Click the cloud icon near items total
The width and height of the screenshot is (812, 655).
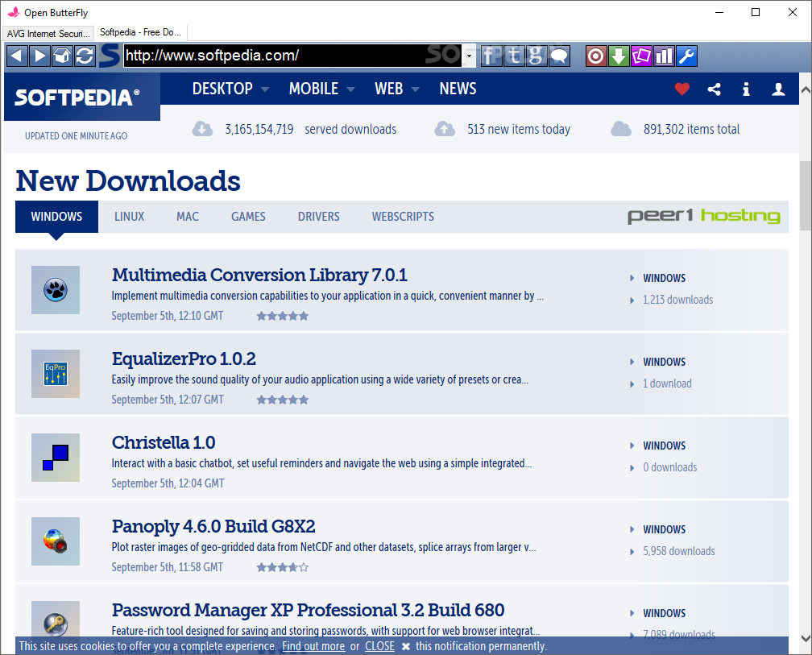[621, 129]
